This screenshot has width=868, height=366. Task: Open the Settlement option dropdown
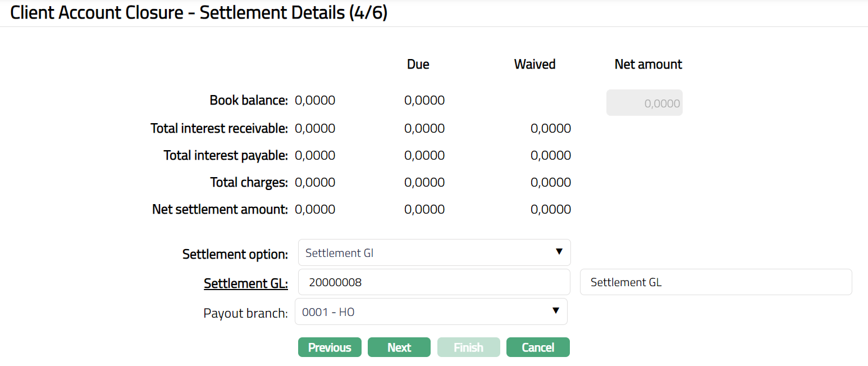(434, 252)
